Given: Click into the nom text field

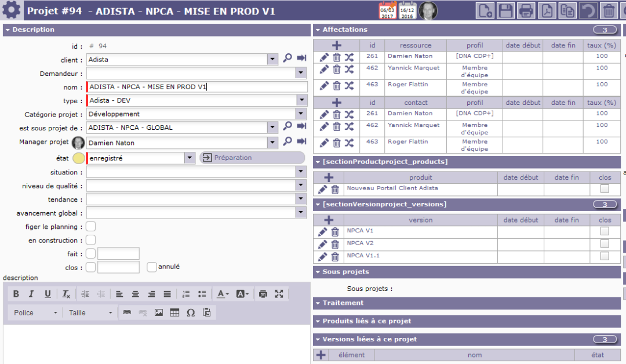Looking at the screenshot, I should coord(197,87).
